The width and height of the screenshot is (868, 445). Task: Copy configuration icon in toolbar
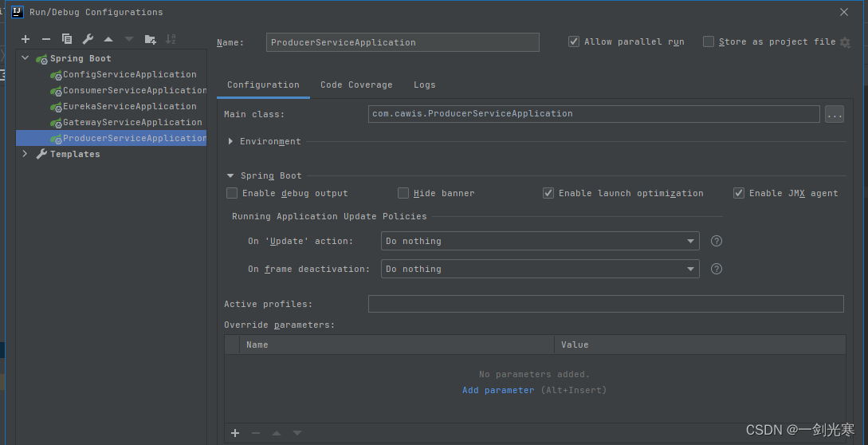67,39
